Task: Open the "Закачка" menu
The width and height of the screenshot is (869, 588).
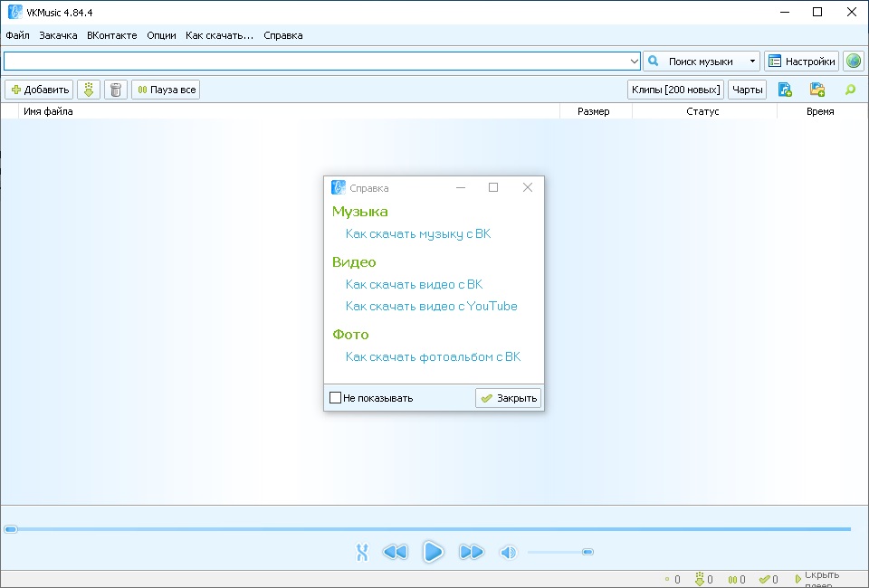Action: [58, 35]
